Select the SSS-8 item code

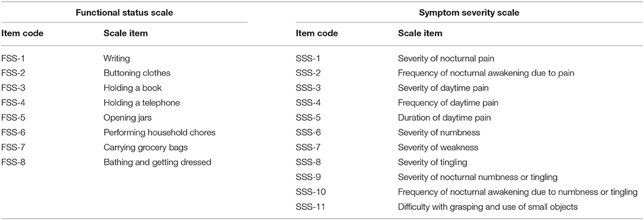click(x=308, y=162)
